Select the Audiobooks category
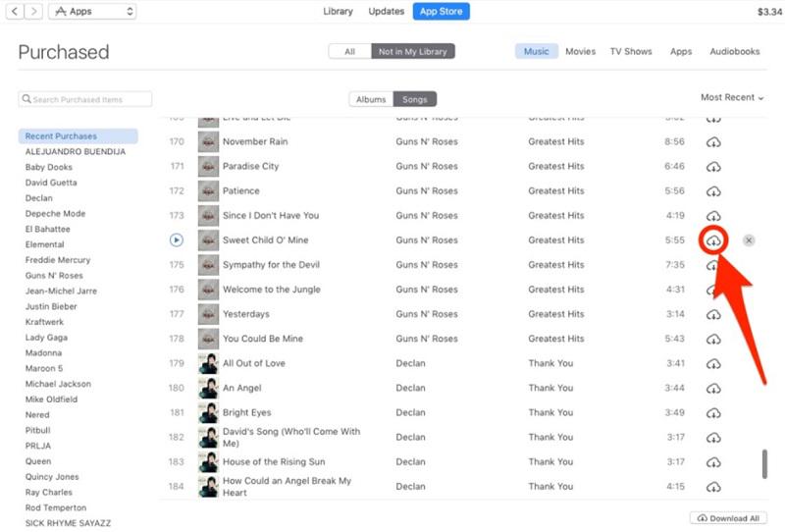This screenshot has height=532, width=785. (734, 51)
